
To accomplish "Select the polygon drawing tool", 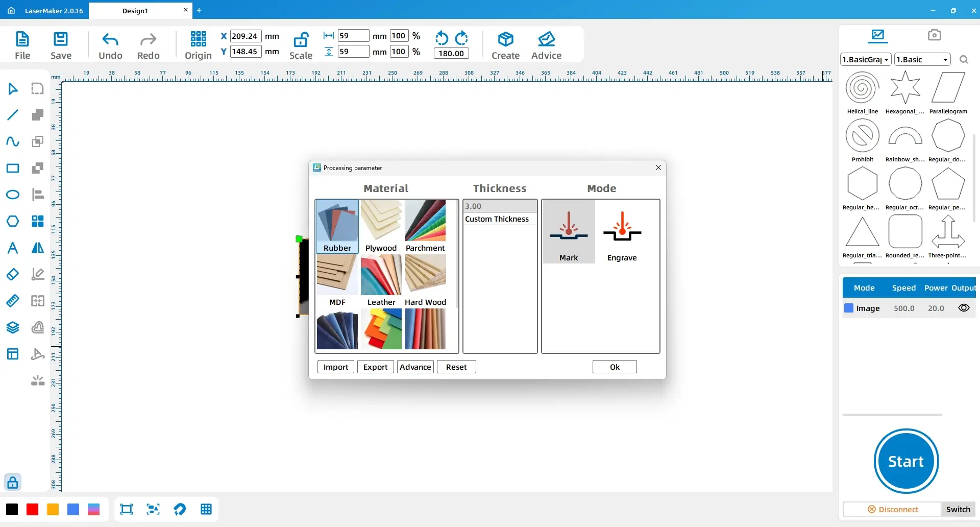I will 13,221.
